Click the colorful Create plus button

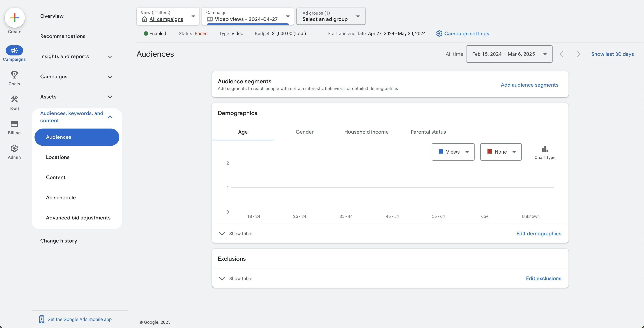tap(15, 17)
